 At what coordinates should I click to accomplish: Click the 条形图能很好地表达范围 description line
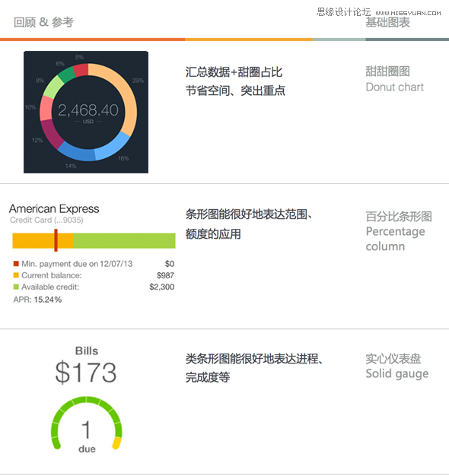(249, 214)
